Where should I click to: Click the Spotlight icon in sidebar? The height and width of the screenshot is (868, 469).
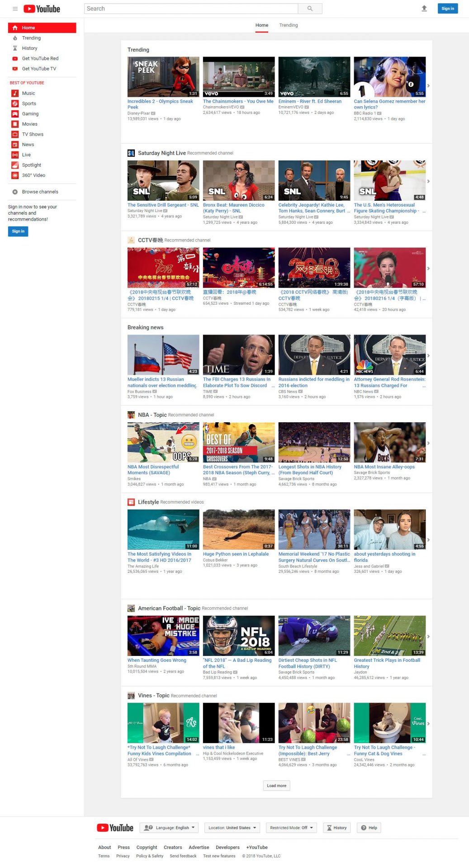[15, 165]
